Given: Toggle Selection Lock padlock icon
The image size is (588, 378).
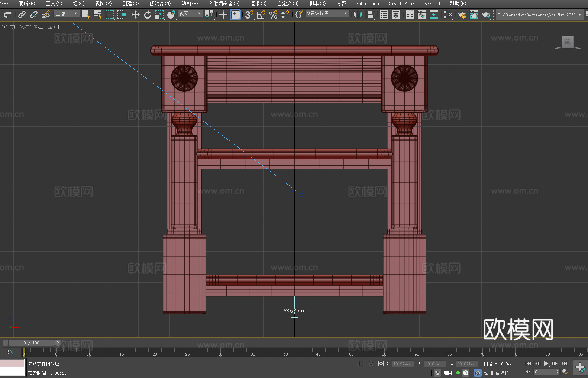Looking at the screenshot, I should [x=371, y=364].
